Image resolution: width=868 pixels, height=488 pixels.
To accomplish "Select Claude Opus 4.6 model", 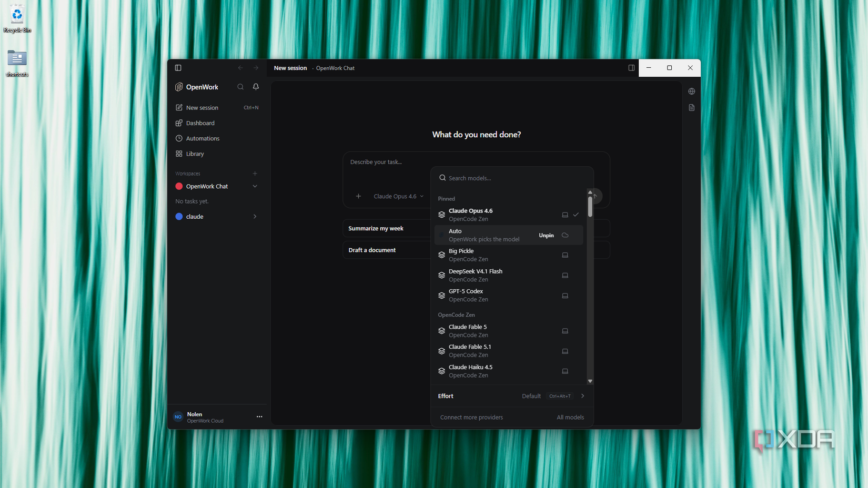I will tap(509, 215).
